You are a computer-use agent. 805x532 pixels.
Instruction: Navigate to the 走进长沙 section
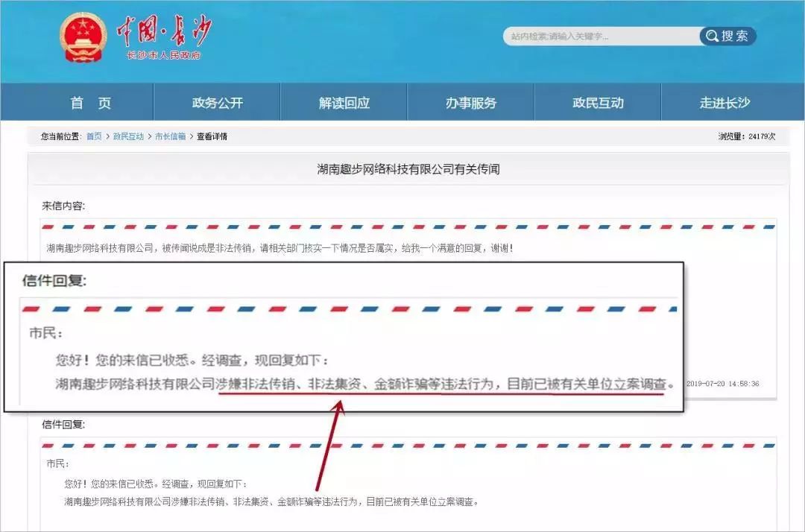(x=724, y=103)
